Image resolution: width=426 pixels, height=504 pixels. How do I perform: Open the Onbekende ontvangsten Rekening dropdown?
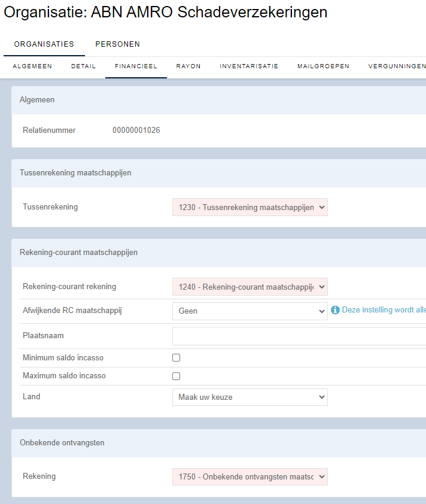[x=250, y=476]
